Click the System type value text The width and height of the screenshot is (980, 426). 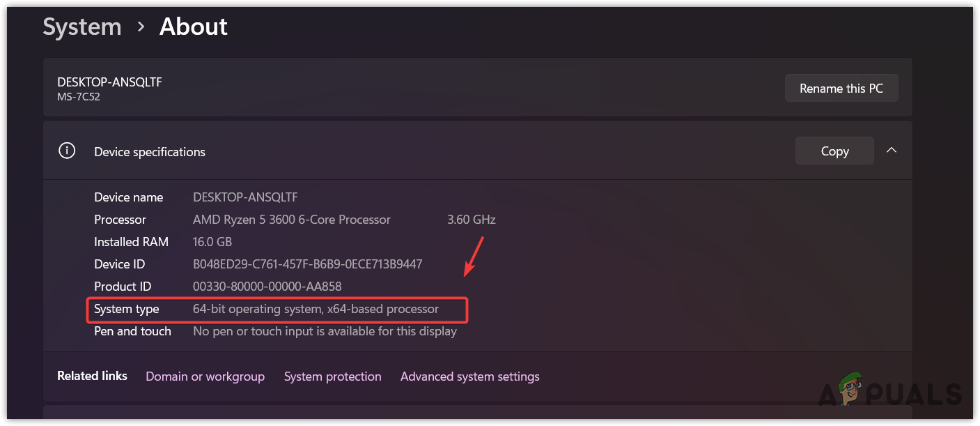[x=316, y=309]
